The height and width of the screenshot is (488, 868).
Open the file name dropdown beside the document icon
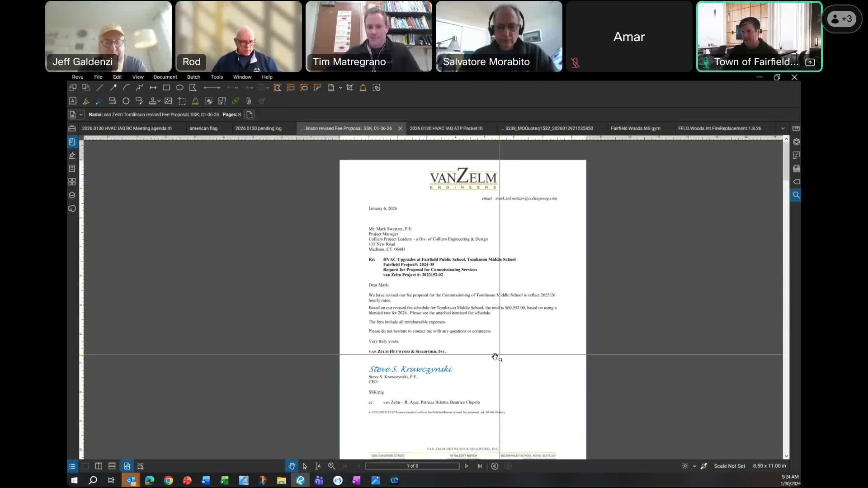(x=80, y=114)
